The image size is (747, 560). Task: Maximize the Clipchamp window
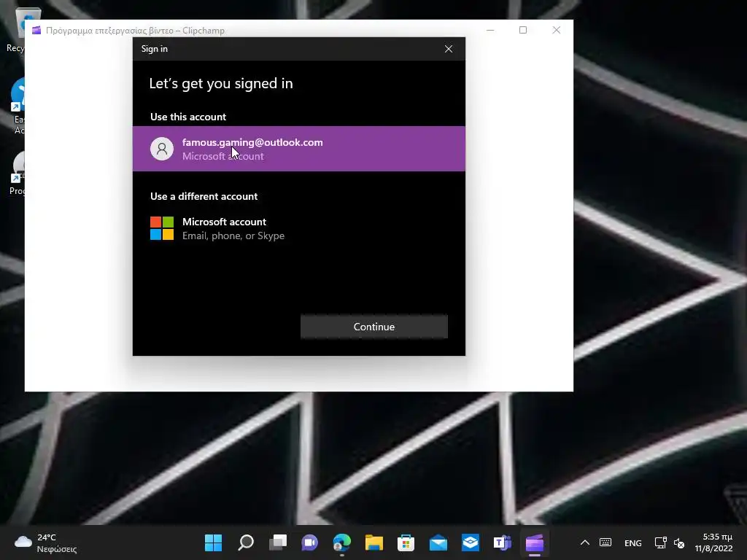[x=523, y=30]
